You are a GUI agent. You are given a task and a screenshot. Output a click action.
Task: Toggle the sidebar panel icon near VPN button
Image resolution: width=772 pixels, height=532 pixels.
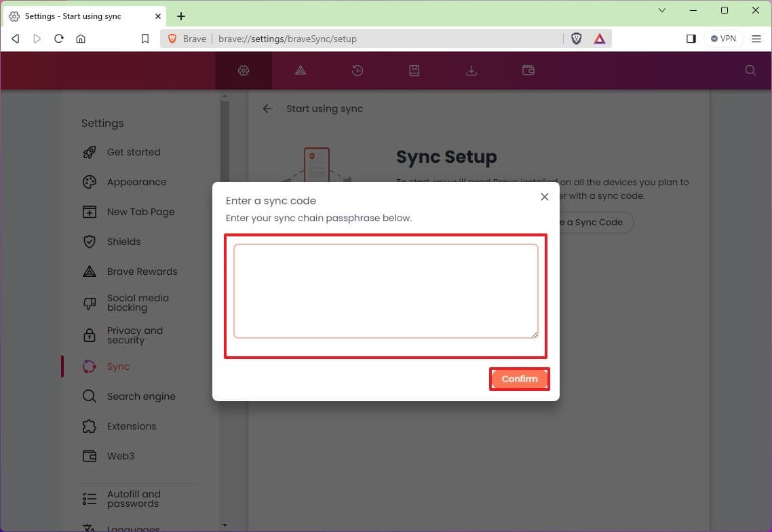tap(691, 39)
